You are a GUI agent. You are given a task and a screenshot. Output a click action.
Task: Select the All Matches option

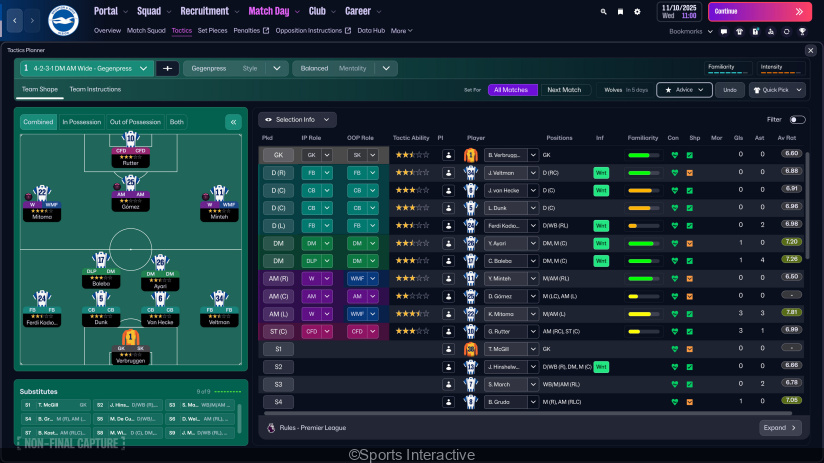pos(513,90)
